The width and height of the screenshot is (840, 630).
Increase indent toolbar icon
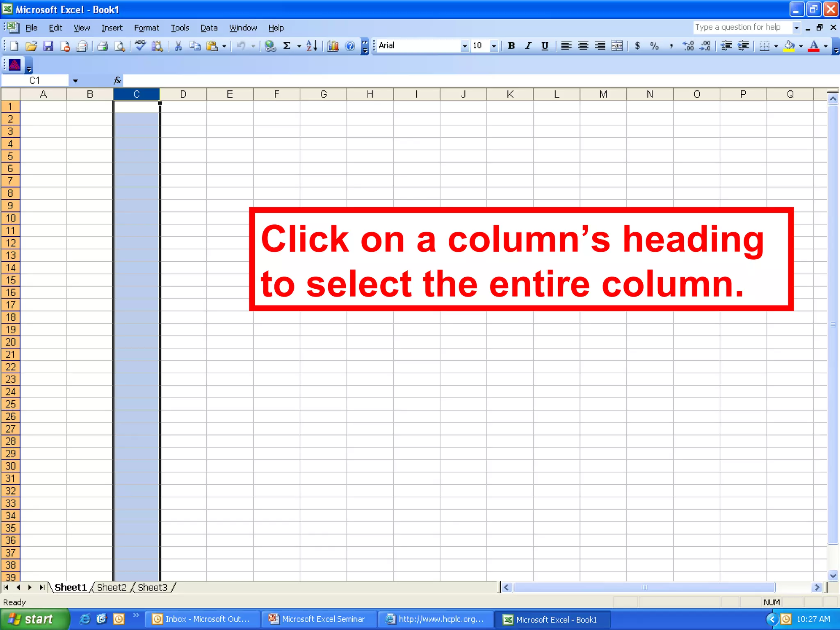(x=743, y=46)
